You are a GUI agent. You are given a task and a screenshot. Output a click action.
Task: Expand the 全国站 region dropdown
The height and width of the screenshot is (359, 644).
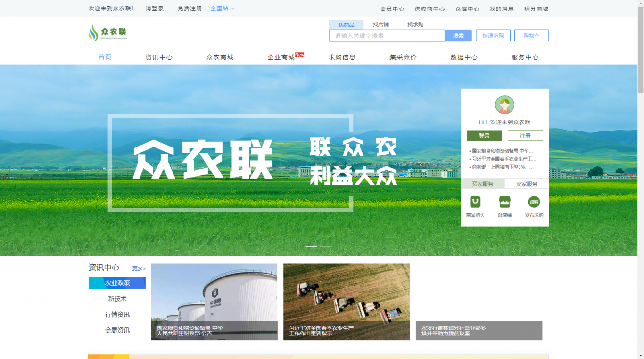coord(223,8)
